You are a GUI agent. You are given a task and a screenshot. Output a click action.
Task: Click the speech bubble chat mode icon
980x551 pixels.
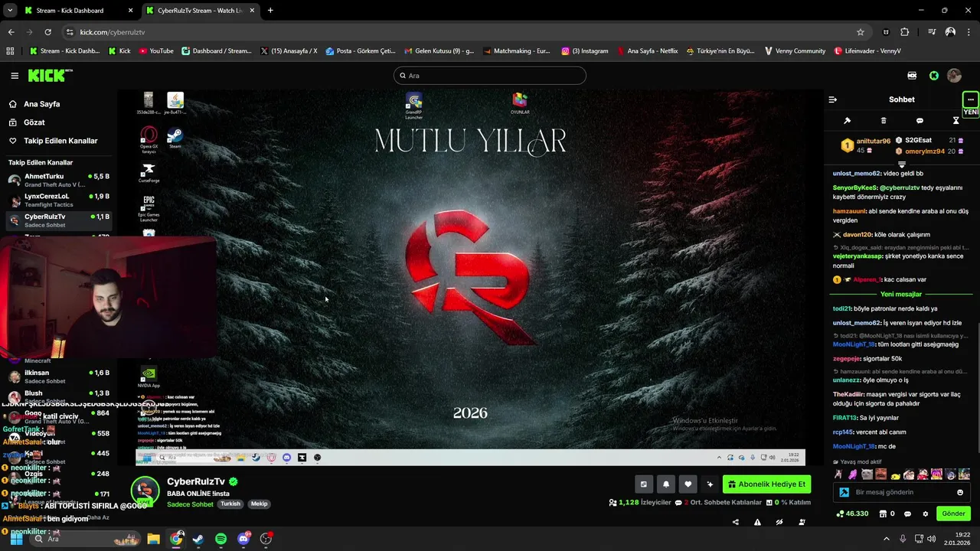(920, 121)
